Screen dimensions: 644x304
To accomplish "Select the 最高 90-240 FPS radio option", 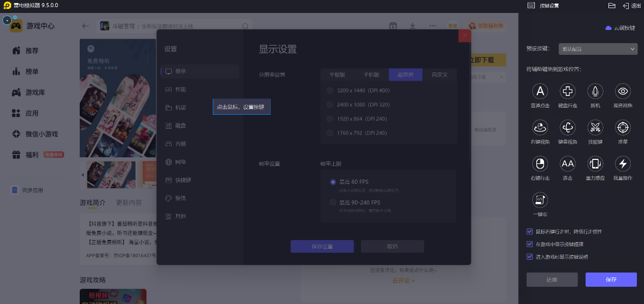I will 333,202.
